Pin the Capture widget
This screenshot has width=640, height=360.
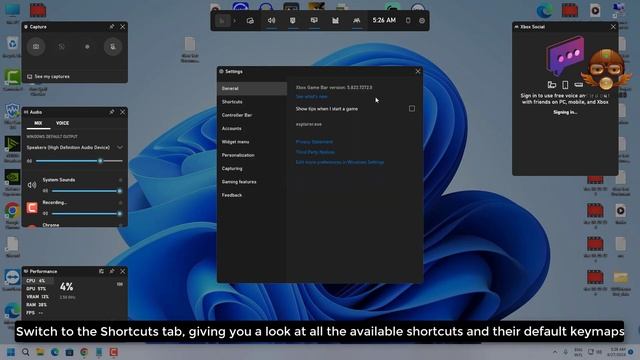tap(112, 27)
